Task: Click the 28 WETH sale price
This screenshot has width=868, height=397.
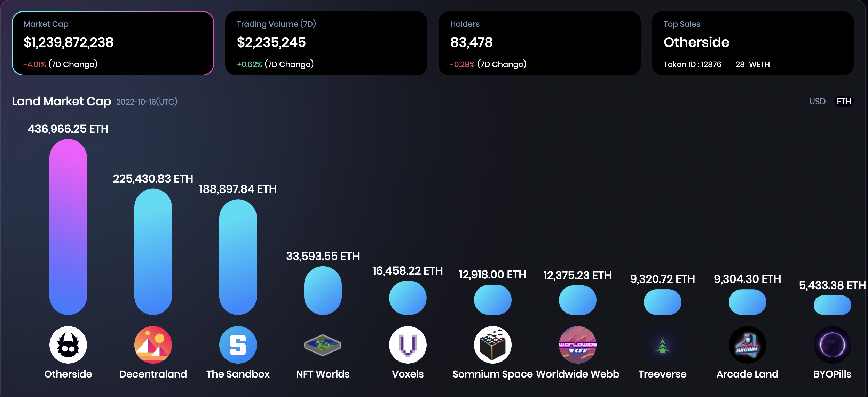Action: tap(752, 64)
